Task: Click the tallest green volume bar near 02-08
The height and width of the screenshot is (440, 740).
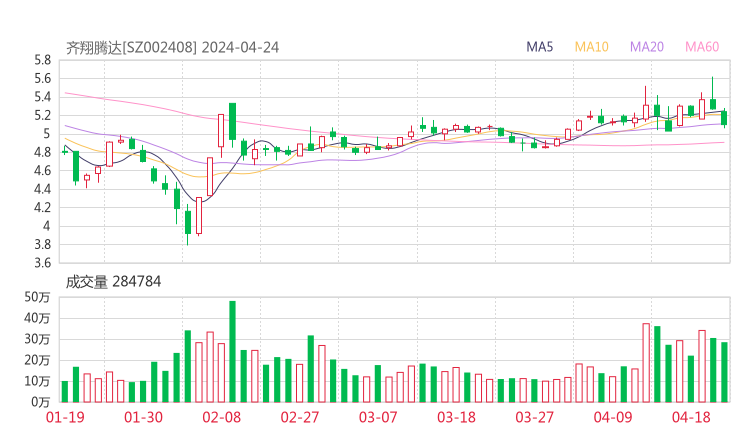Action: click(233, 352)
